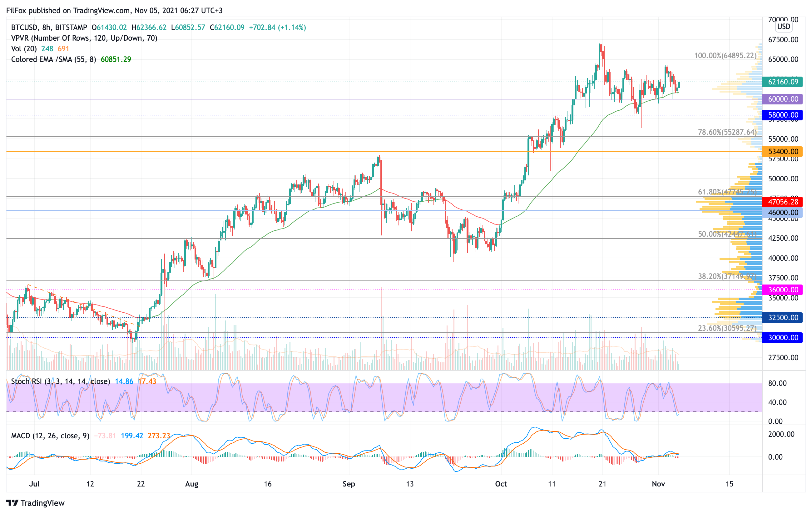Open Colored EMA /SMA indicator legend
The height and width of the screenshot is (514, 812).
[x=53, y=59]
